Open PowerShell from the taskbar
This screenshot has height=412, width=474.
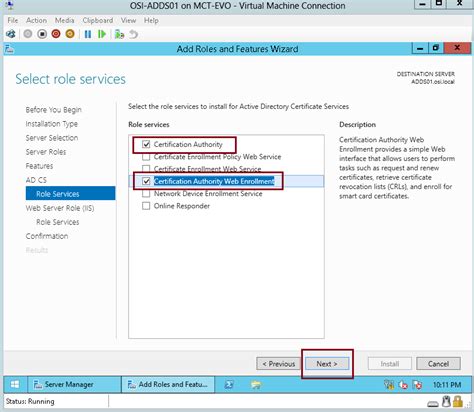[x=229, y=385]
